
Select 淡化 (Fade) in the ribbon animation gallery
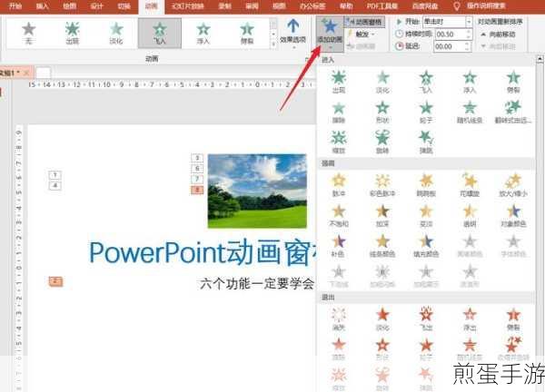click(116, 33)
